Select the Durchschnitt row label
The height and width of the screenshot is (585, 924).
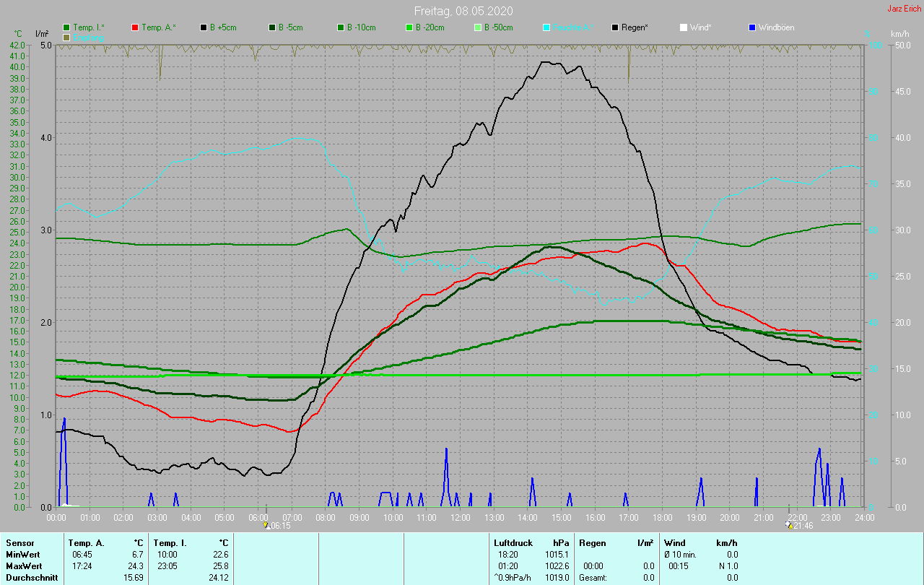(x=31, y=578)
